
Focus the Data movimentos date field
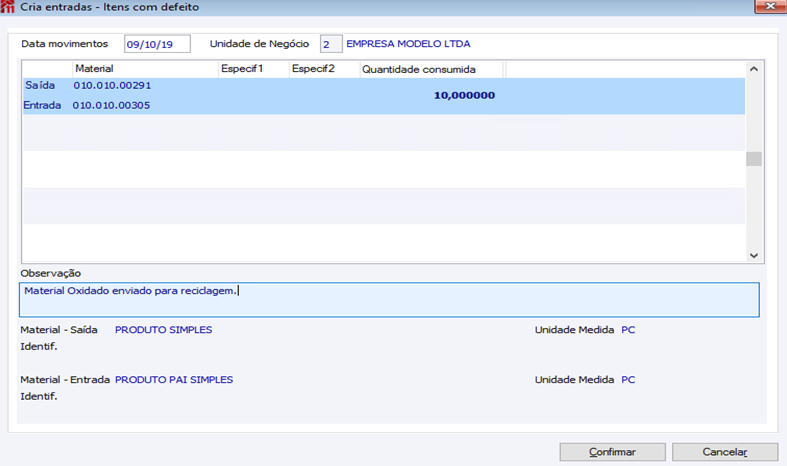click(157, 44)
